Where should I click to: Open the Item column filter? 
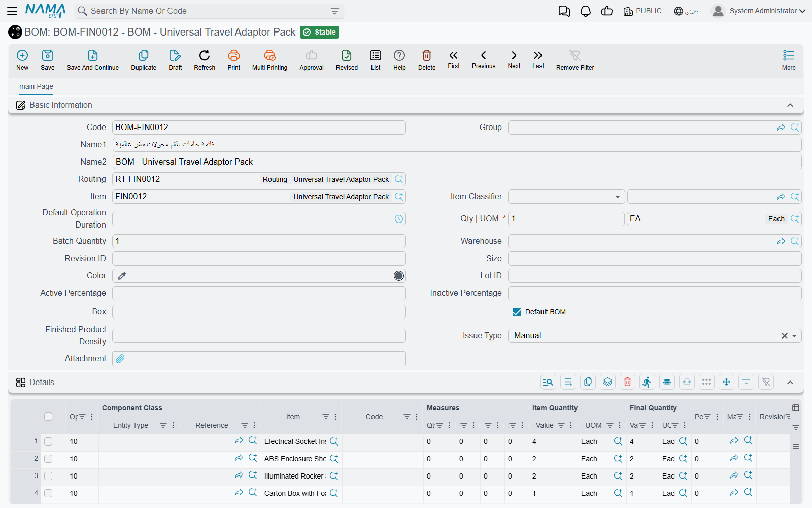click(325, 417)
